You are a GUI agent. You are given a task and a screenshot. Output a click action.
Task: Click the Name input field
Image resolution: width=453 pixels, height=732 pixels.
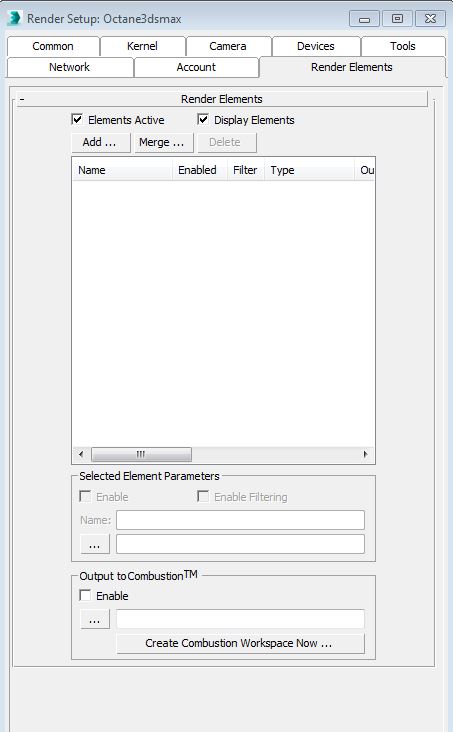(240, 520)
